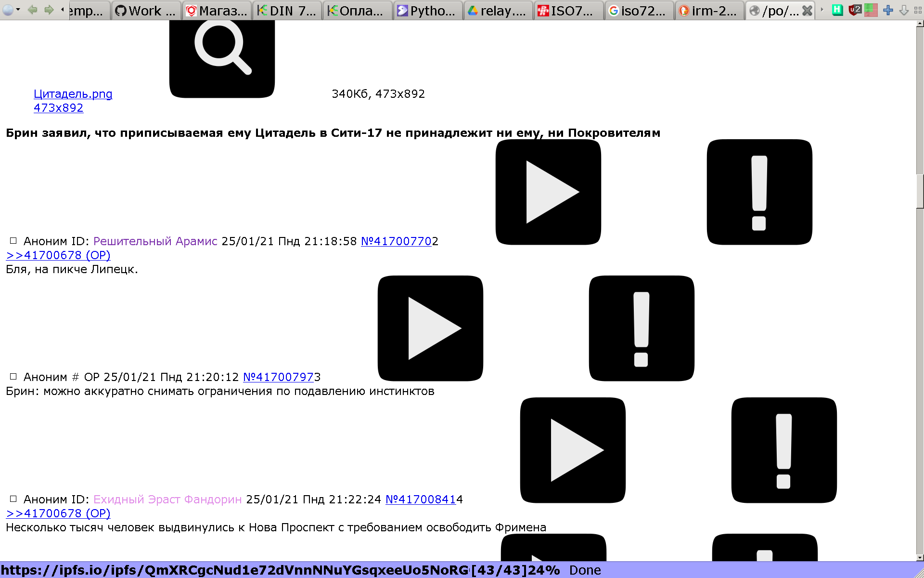Switch to the Python tab
Viewport: 924px width, 578px height.
pyautogui.click(x=427, y=11)
